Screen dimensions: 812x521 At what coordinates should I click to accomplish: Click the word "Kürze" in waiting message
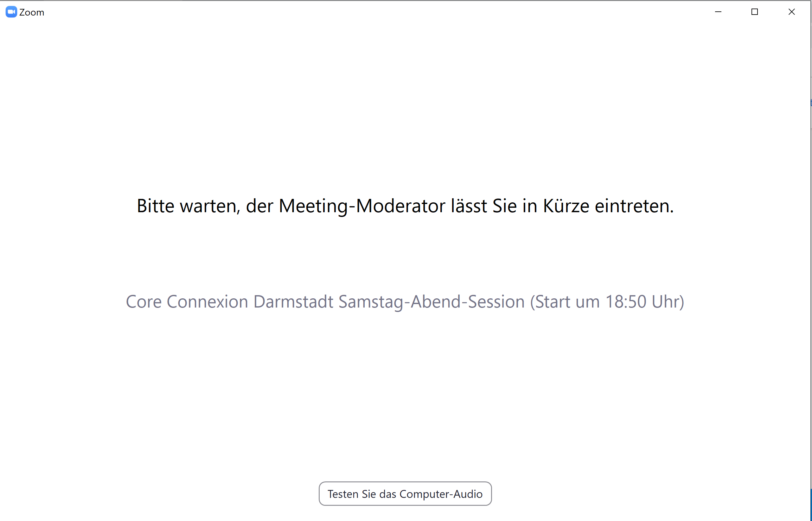566,206
